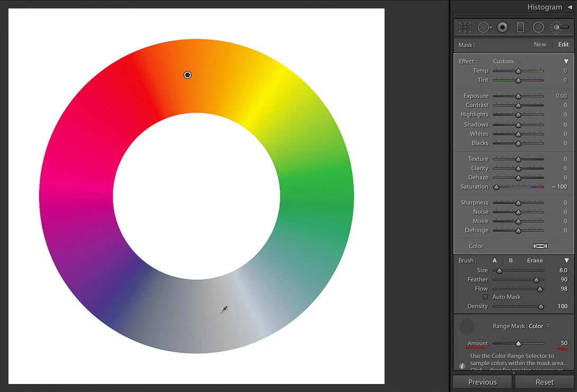Select the Graduated Filter tool icon
The image size is (577, 392).
[x=520, y=27]
